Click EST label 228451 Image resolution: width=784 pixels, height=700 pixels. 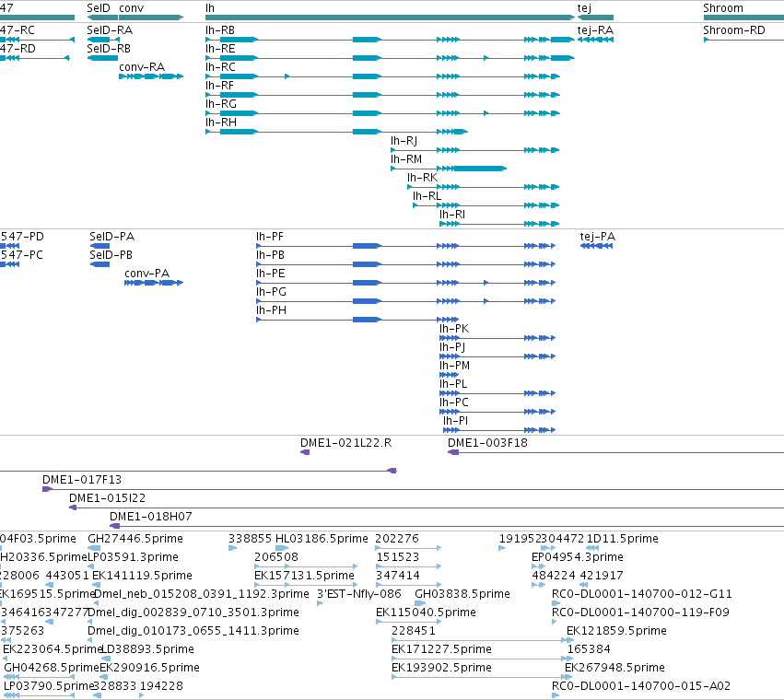pyautogui.click(x=414, y=631)
